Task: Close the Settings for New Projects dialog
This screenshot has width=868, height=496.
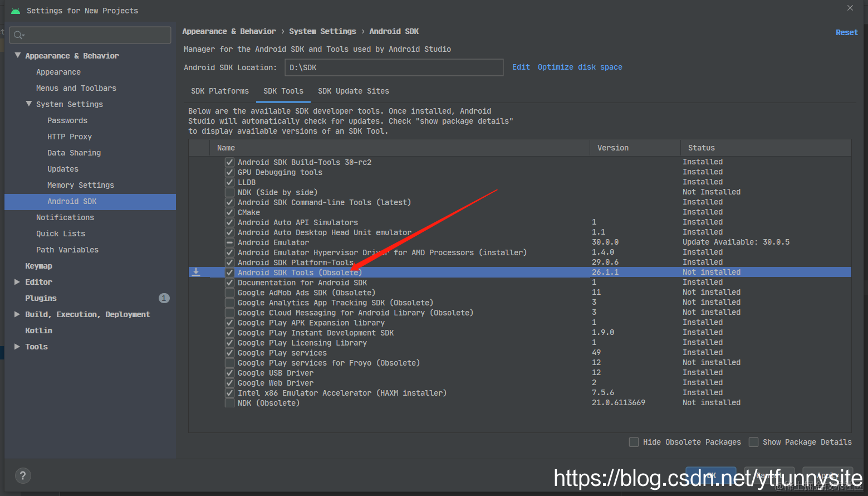Action: click(x=850, y=8)
